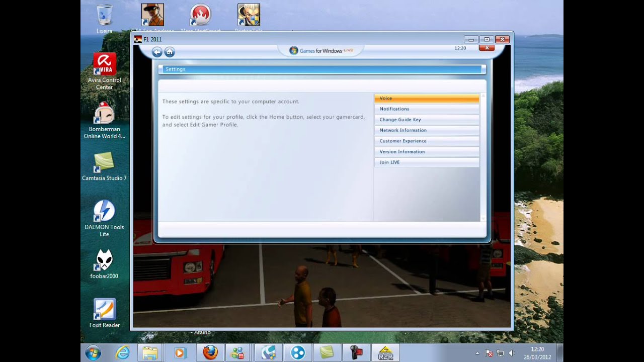The height and width of the screenshot is (362, 644).
Task: Select Change Guide Key
Action: pyautogui.click(x=427, y=120)
